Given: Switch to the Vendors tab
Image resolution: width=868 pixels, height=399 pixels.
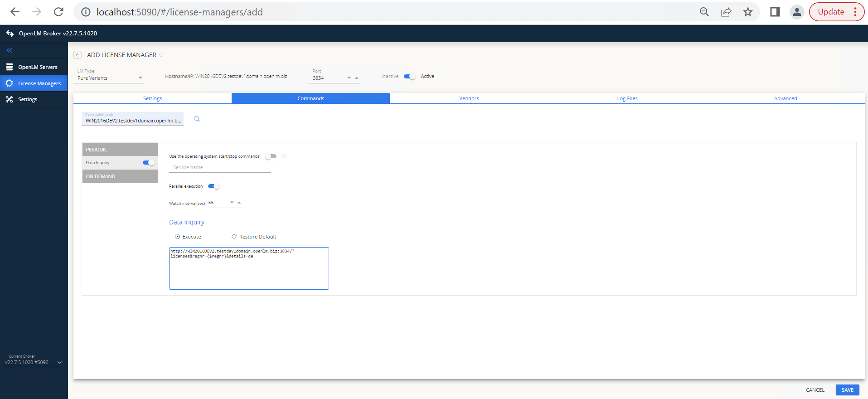Looking at the screenshot, I should (x=469, y=98).
